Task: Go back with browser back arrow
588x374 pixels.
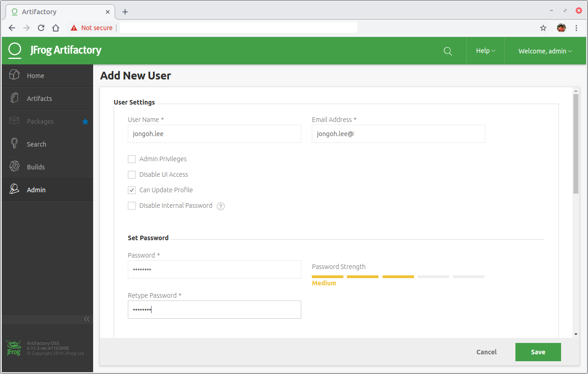Action: [x=12, y=28]
